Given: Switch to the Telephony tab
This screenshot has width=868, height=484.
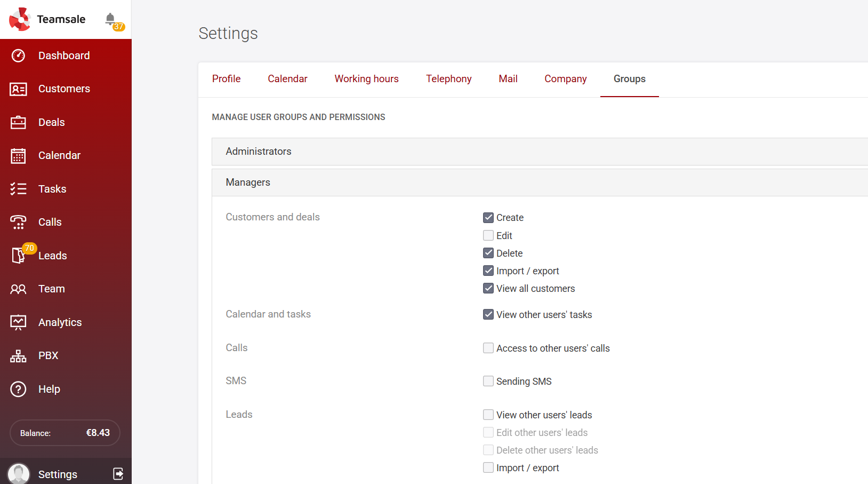Looking at the screenshot, I should point(448,78).
